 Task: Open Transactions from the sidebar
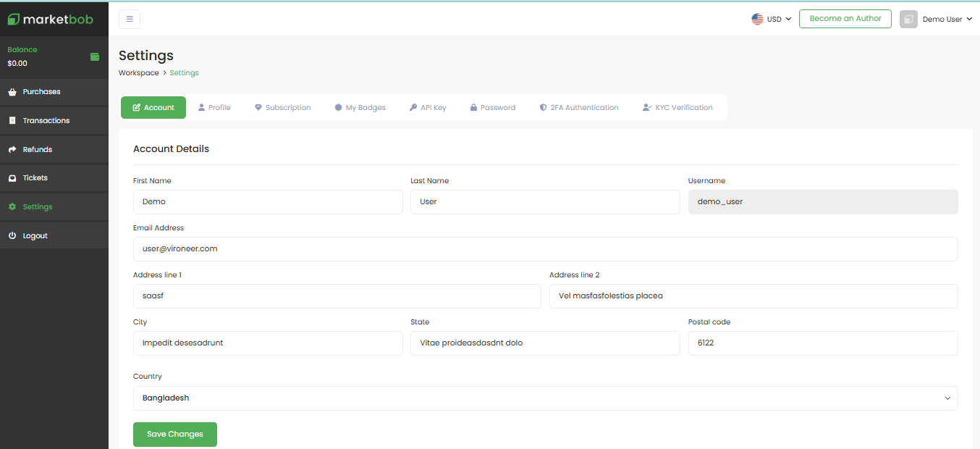tap(46, 121)
